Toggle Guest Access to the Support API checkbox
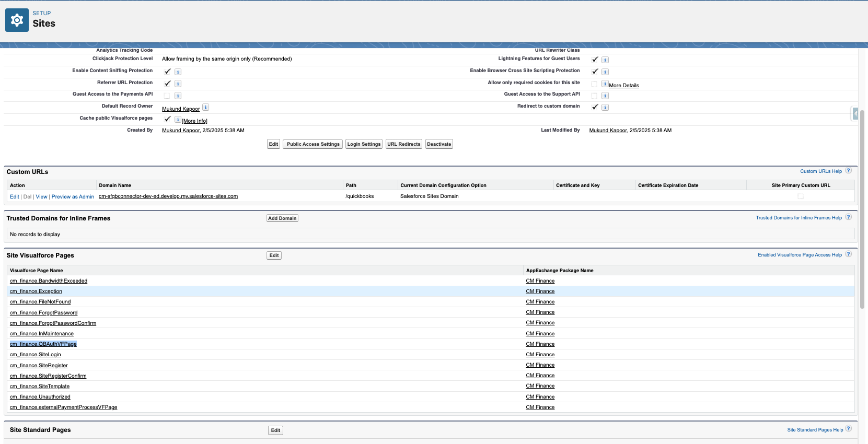The height and width of the screenshot is (444, 868). (x=594, y=96)
